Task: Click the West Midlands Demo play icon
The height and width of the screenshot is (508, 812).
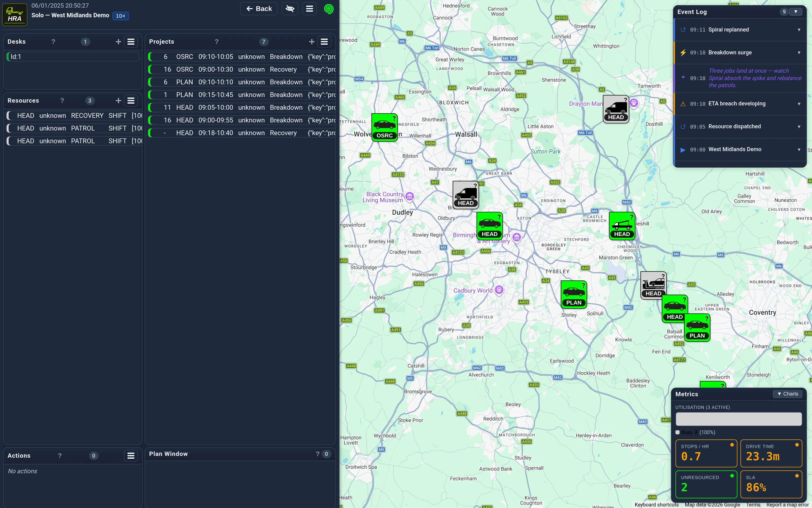Action: click(683, 150)
